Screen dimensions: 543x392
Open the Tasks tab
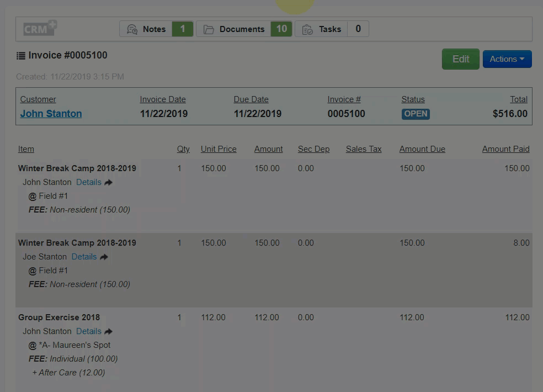tap(329, 29)
